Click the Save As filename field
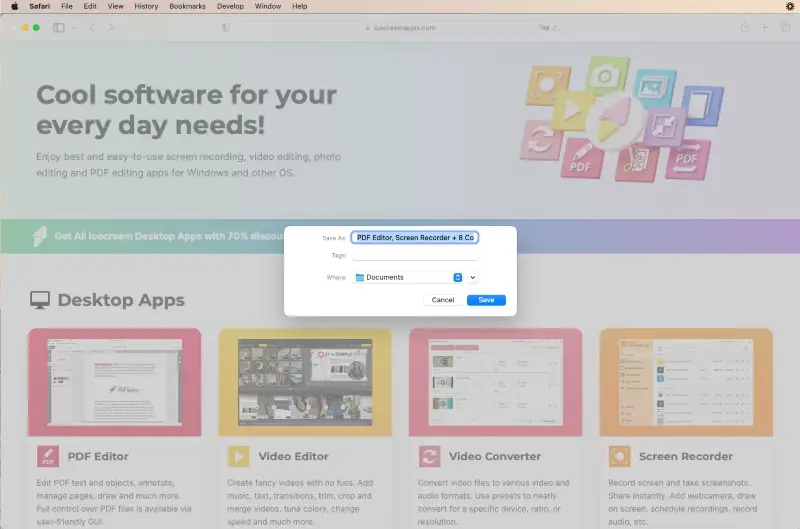 click(414, 238)
